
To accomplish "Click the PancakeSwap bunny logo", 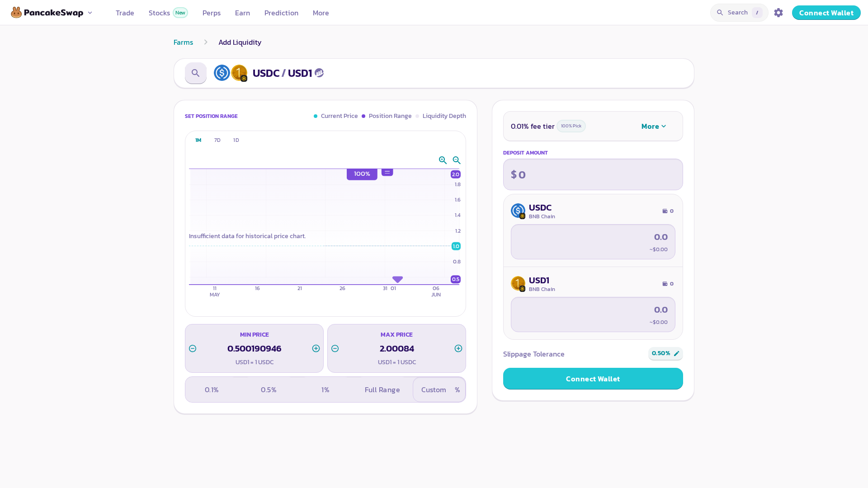I will [17, 13].
